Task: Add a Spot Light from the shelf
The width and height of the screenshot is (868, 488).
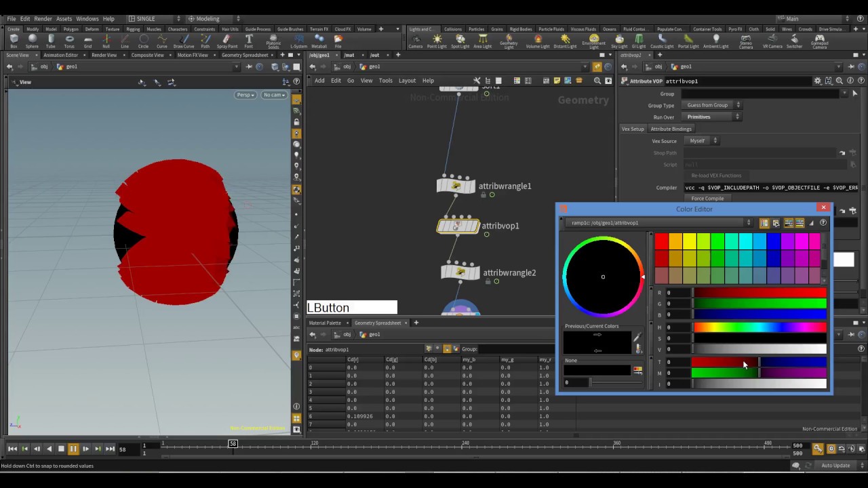Action: [460, 41]
